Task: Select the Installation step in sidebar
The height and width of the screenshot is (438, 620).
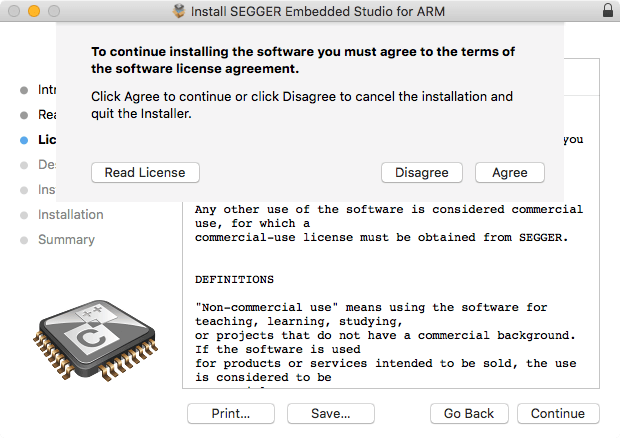Action: pos(70,215)
